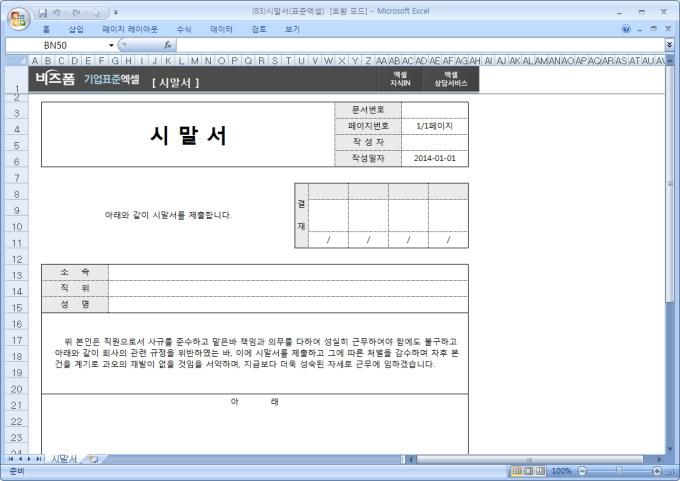Open the 데이터 ribbon tab
This screenshot has height=481, width=680.
click(221, 29)
